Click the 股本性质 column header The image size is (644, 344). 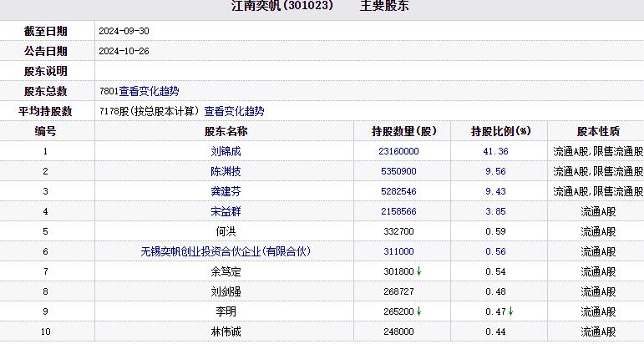coord(597,131)
